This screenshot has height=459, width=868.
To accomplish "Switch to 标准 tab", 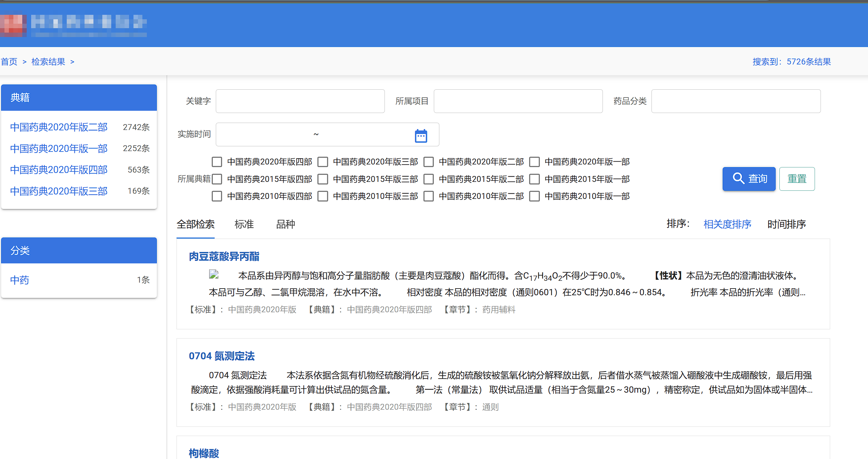I will 244,224.
